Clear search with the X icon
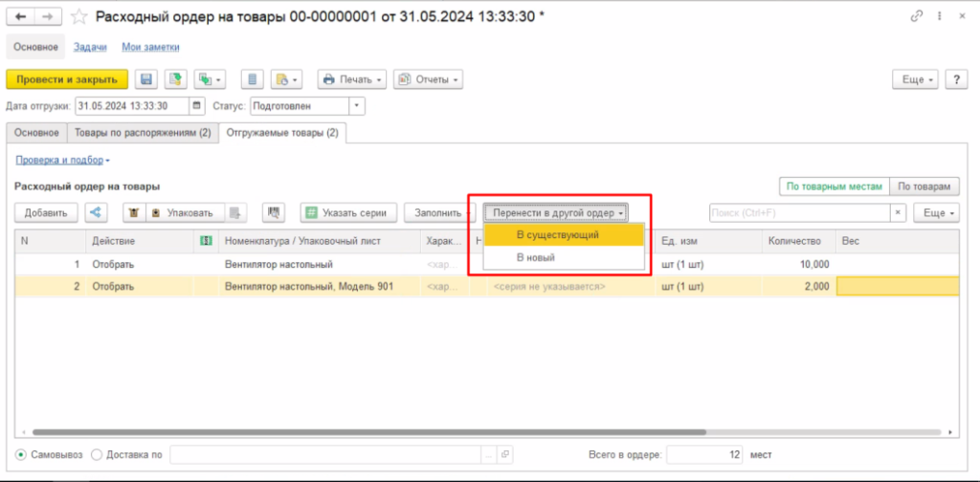The height and width of the screenshot is (482, 980). click(898, 212)
